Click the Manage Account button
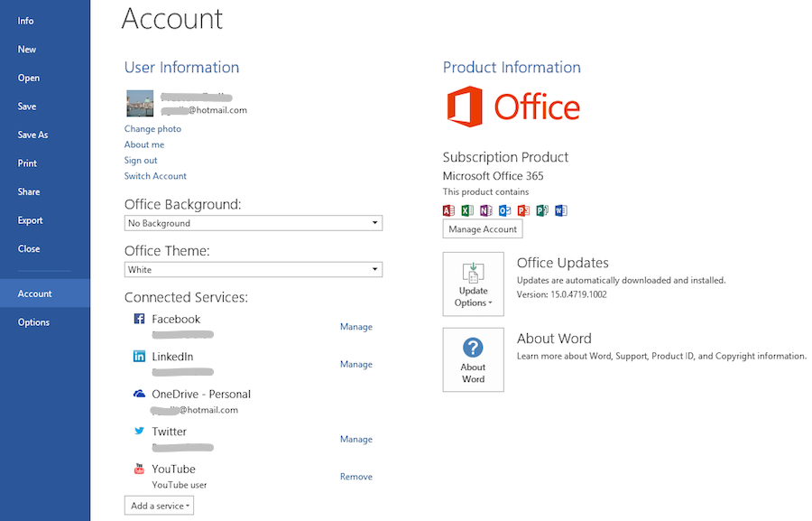 pos(482,228)
